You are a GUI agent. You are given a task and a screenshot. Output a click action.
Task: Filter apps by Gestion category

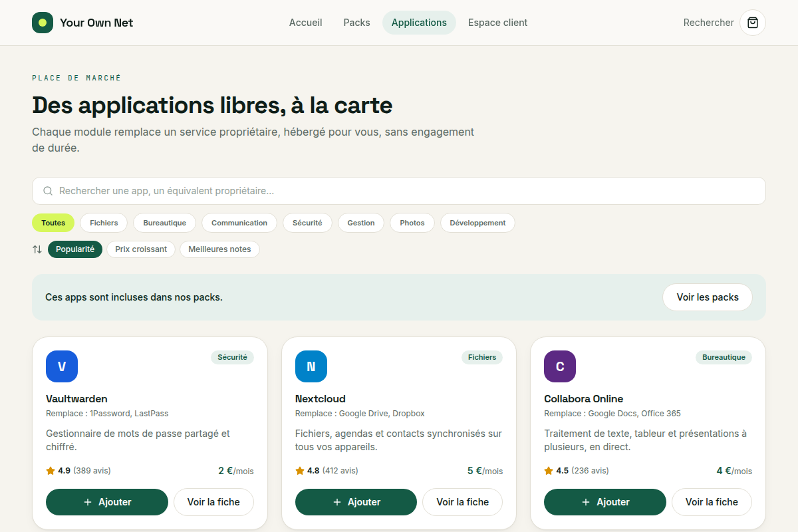pos(361,223)
